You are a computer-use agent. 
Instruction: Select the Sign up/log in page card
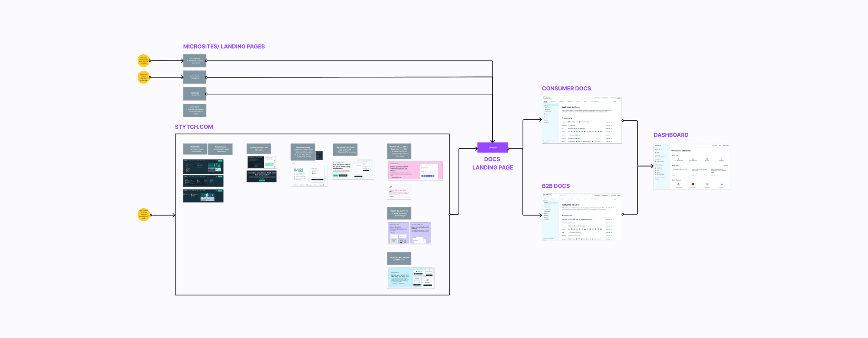pyautogui.click(x=303, y=152)
